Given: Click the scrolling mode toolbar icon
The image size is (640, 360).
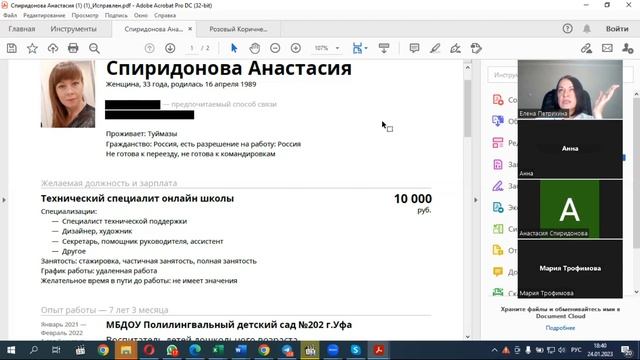Looking at the screenshot, I should (384, 48).
